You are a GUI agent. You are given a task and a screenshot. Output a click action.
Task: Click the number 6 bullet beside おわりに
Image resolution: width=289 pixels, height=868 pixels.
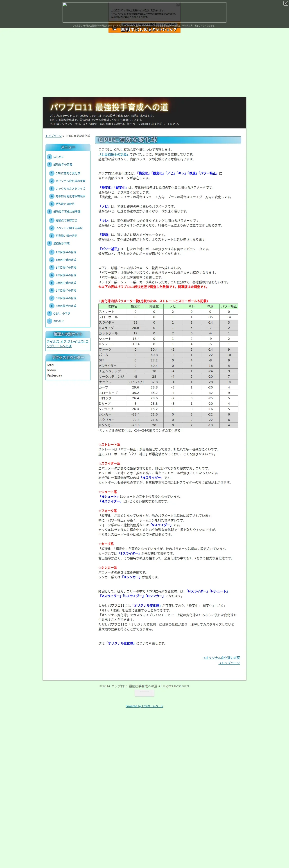pyautogui.click(x=50, y=321)
